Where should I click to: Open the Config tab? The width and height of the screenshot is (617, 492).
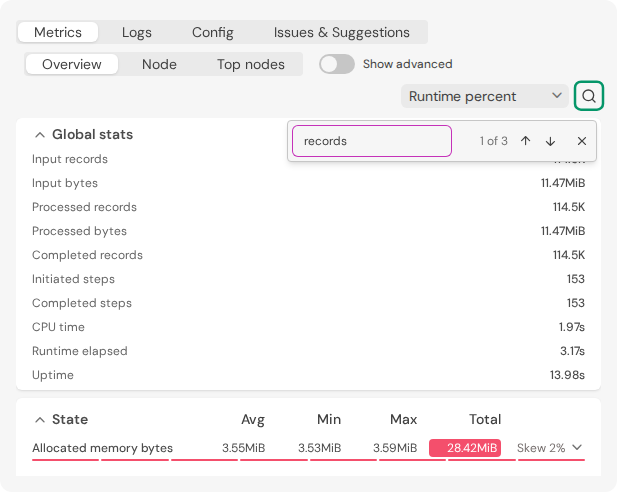pyautogui.click(x=212, y=32)
